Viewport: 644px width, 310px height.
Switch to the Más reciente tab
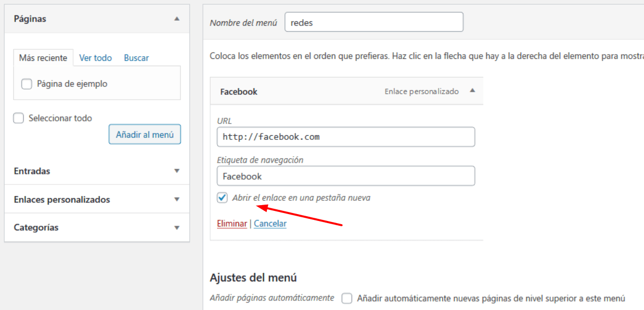click(x=43, y=58)
